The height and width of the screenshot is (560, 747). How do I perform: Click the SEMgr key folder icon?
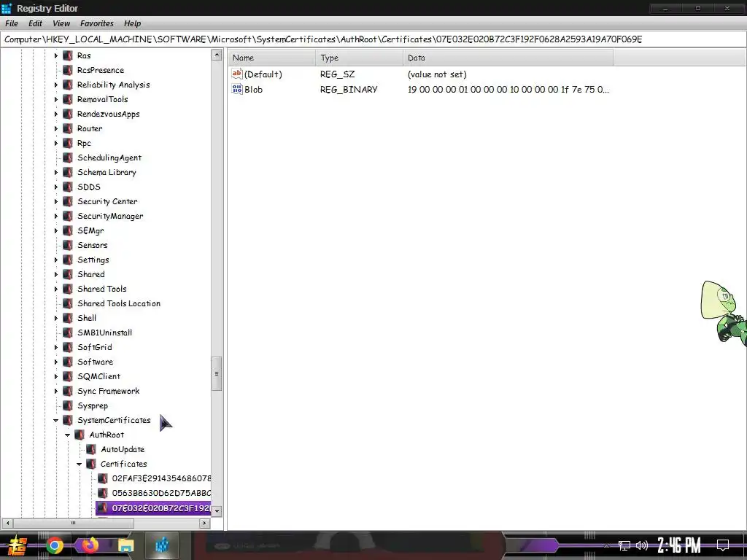pos(68,230)
